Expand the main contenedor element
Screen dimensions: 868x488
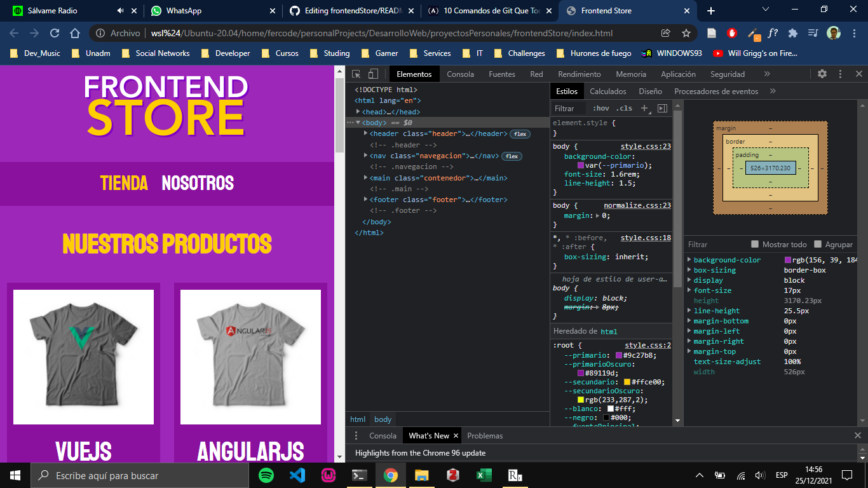point(365,178)
